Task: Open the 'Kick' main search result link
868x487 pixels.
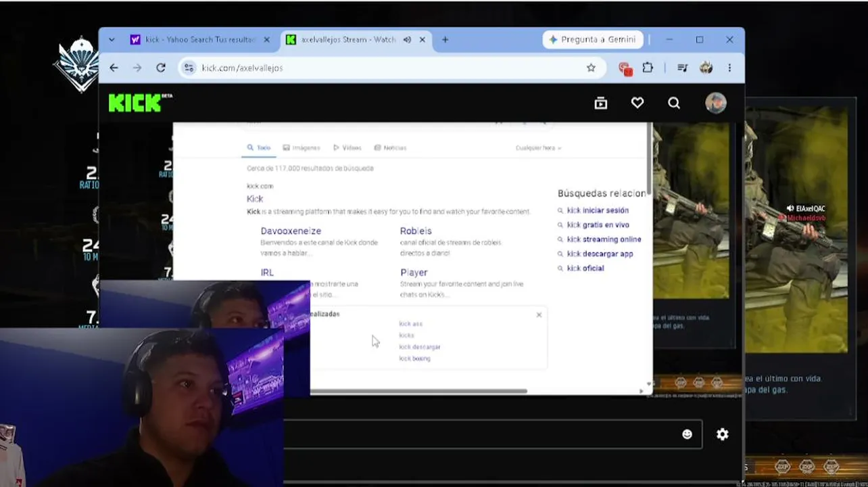Action: pos(255,199)
